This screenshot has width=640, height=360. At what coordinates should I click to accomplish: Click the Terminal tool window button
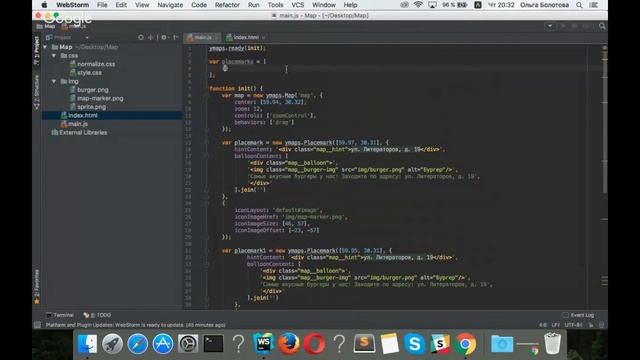60,315
